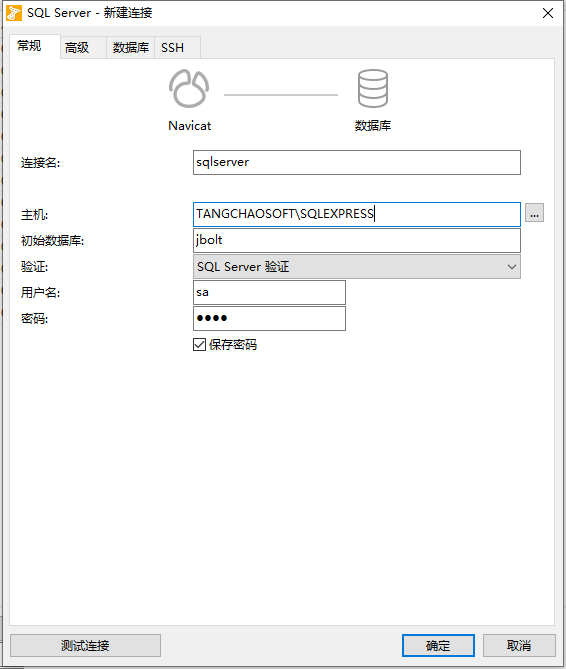
Task: Focus the 连接名 input field
Action: [x=357, y=162]
